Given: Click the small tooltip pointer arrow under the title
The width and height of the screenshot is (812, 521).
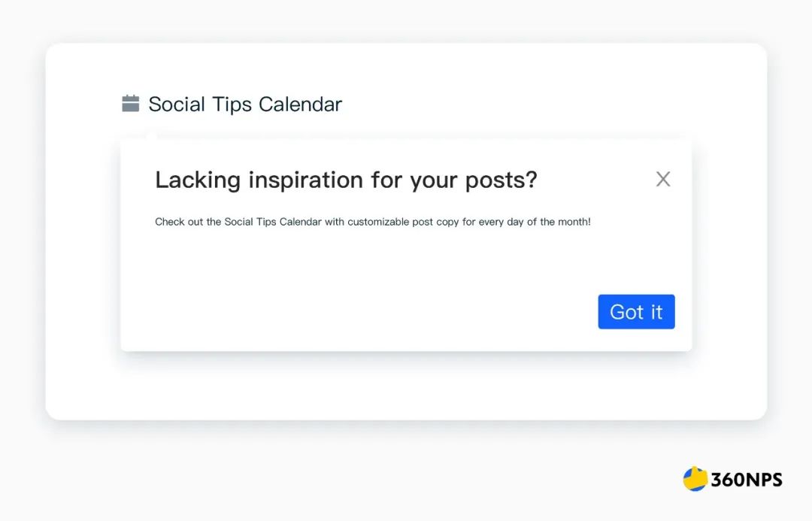Looking at the screenshot, I should [x=151, y=135].
